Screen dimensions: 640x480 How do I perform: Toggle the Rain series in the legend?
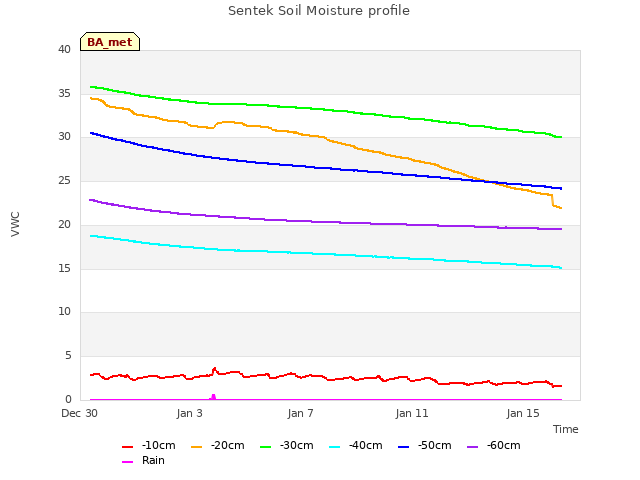(x=144, y=460)
